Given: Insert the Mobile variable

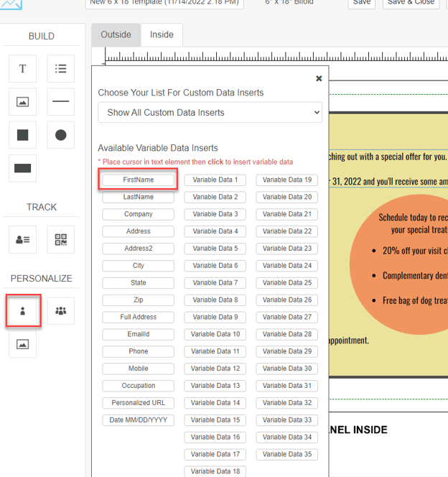Looking at the screenshot, I should click(x=139, y=369).
